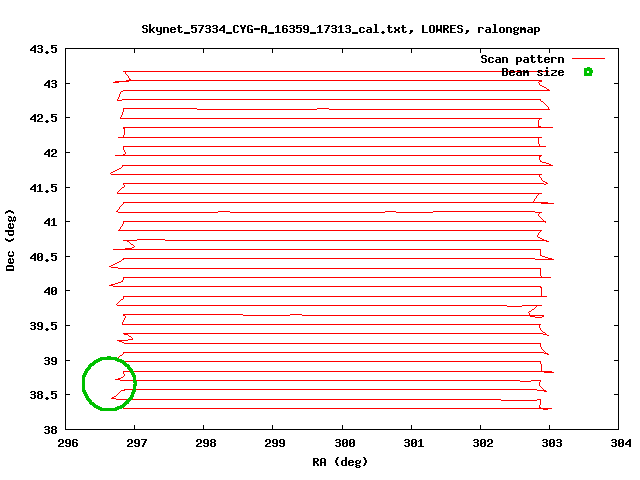Click the x-axis tick label 299
This screenshot has height=480, width=640.
(x=275, y=443)
